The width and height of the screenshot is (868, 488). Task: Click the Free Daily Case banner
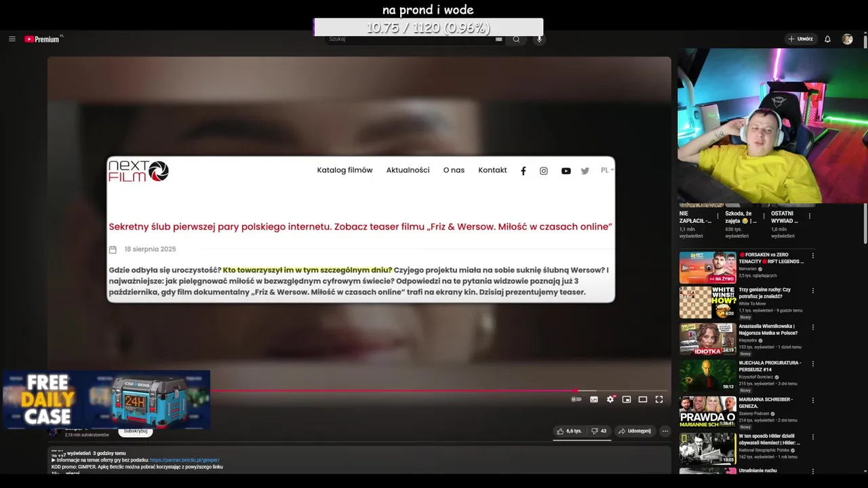[x=106, y=400]
